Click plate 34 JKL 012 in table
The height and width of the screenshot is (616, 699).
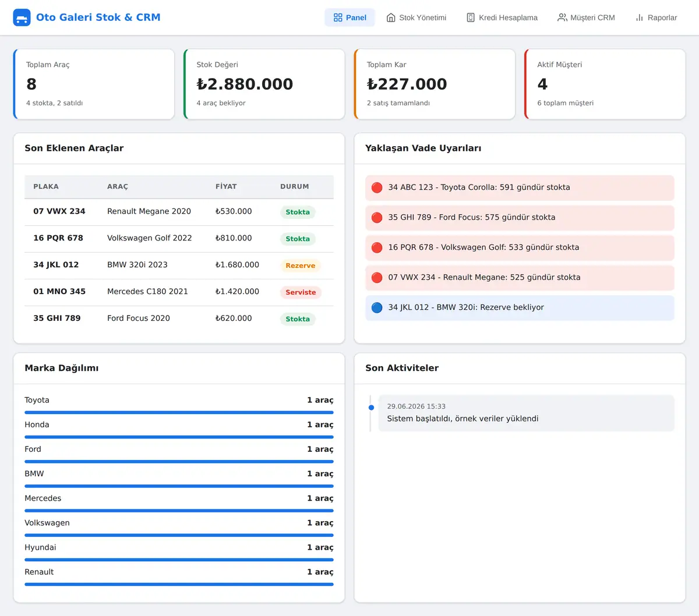click(56, 265)
